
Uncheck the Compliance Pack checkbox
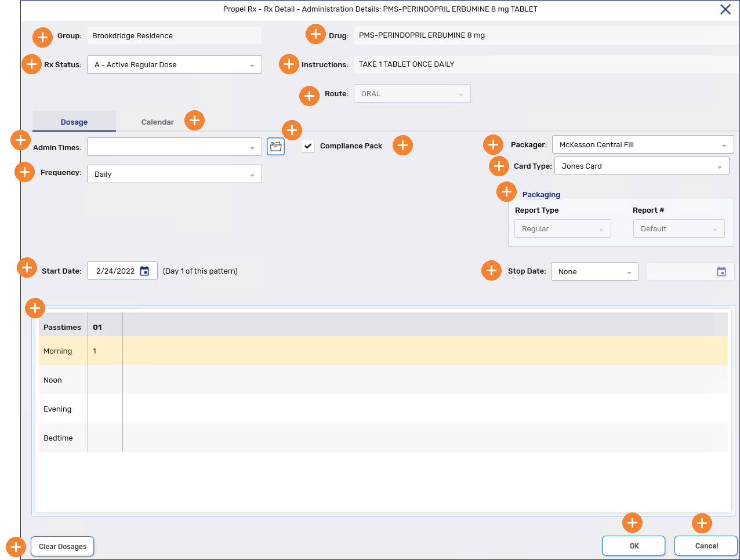click(x=309, y=146)
